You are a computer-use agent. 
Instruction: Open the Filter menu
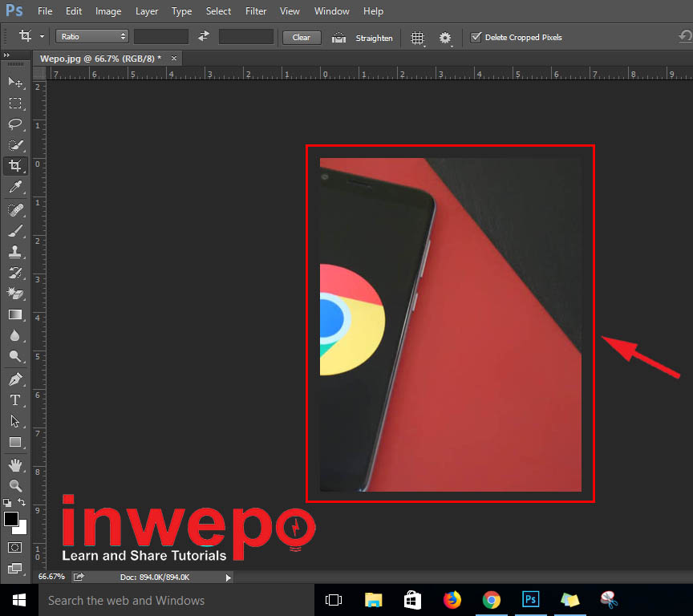coord(256,11)
